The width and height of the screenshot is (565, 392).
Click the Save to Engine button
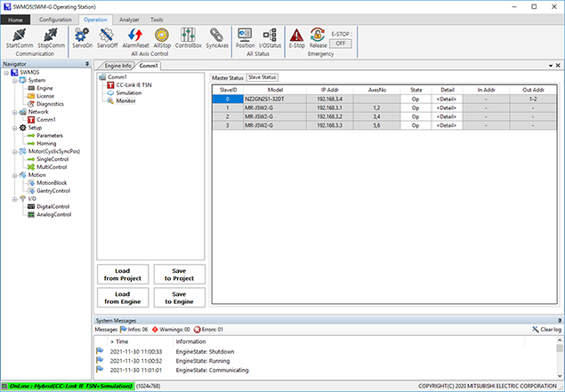point(178,298)
